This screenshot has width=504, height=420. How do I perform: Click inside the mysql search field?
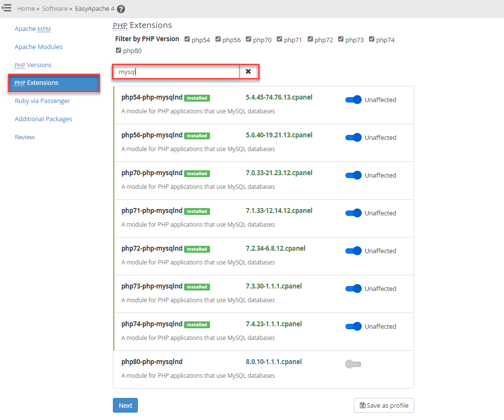coord(177,71)
